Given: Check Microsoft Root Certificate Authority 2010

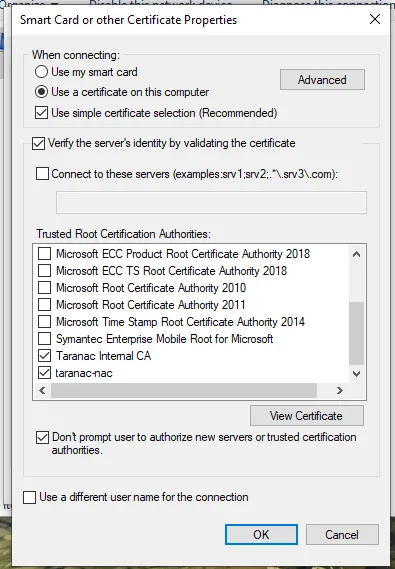Looking at the screenshot, I should [x=44, y=288].
